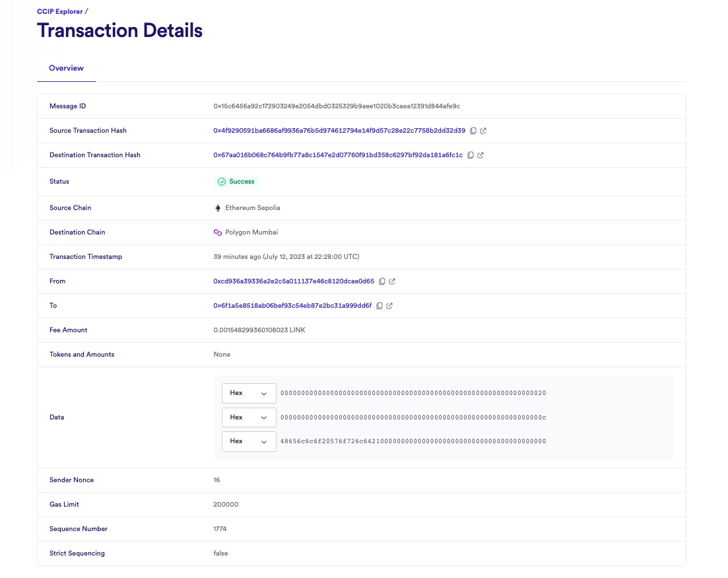Click the Strict Sequencing label

[77, 554]
